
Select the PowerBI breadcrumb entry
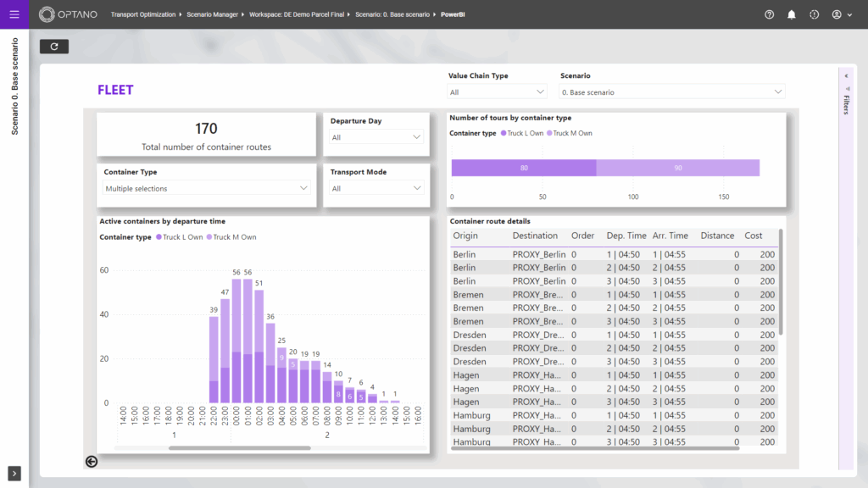coord(449,14)
